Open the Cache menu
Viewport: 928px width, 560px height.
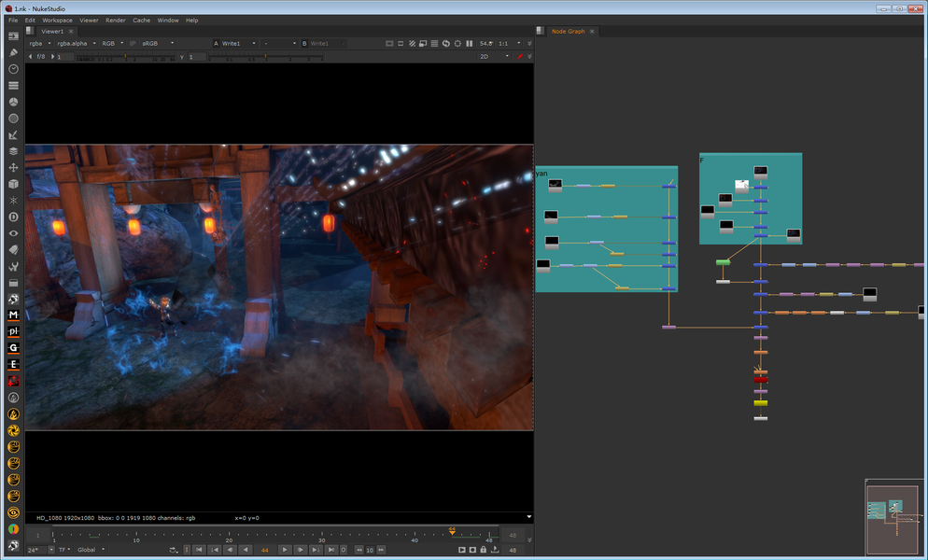pyautogui.click(x=142, y=21)
